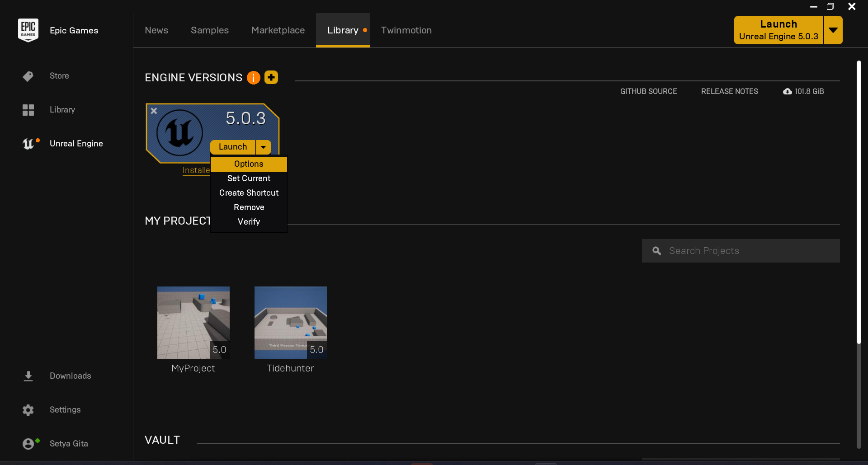Switch to the Samples tab
This screenshot has width=868, height=465.
point(210,30)
